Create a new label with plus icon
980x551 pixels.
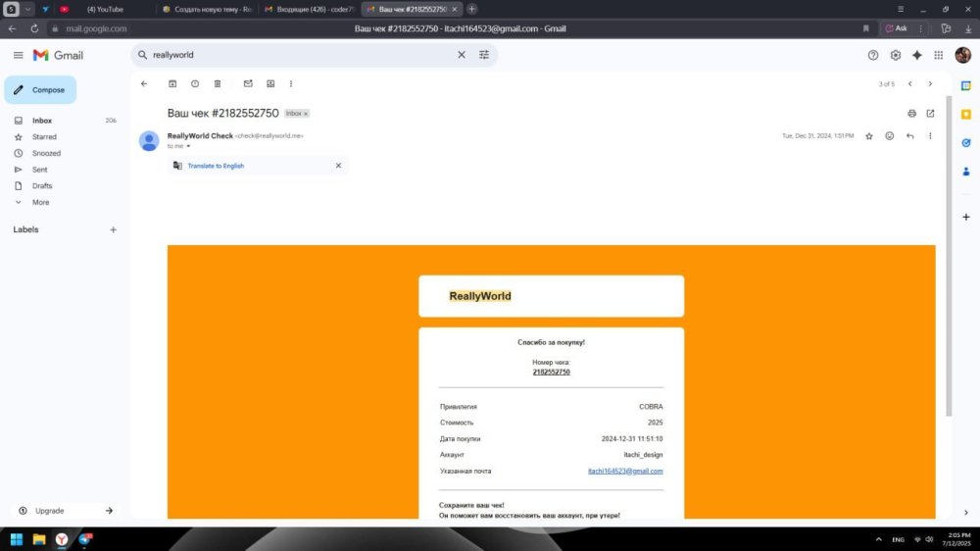(x=113, y=229)
